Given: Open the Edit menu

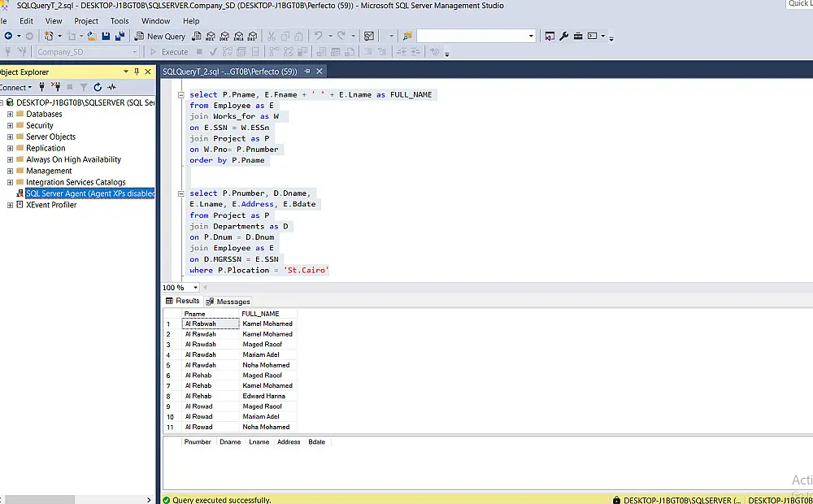Looking at the screenshot, I should tap(26, 21).
